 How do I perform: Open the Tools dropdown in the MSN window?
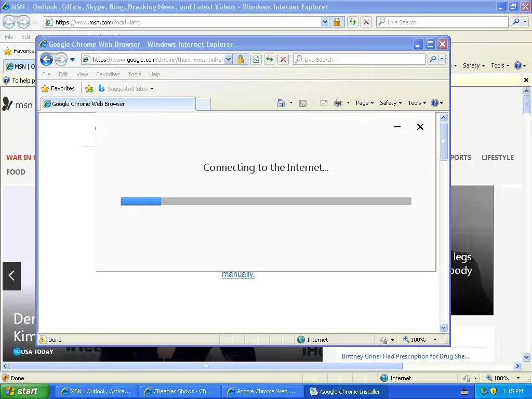click(500, 65)
